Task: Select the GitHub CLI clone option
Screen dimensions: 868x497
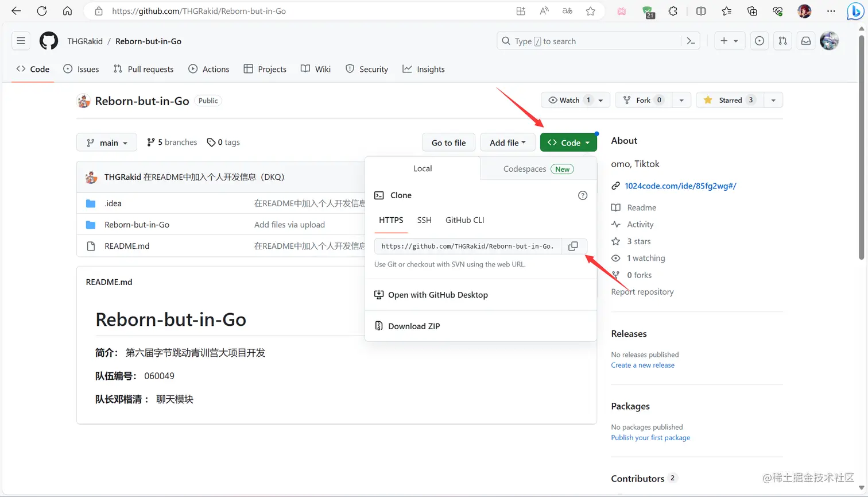Action: point(465,220)
